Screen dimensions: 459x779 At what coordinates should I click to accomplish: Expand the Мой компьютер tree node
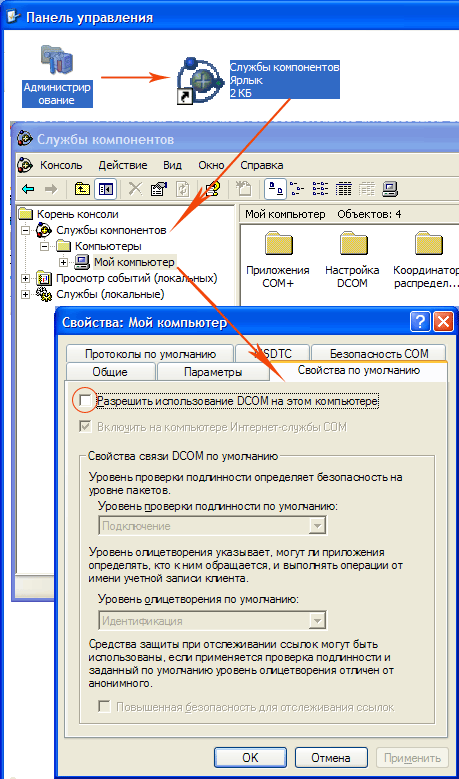63,262
